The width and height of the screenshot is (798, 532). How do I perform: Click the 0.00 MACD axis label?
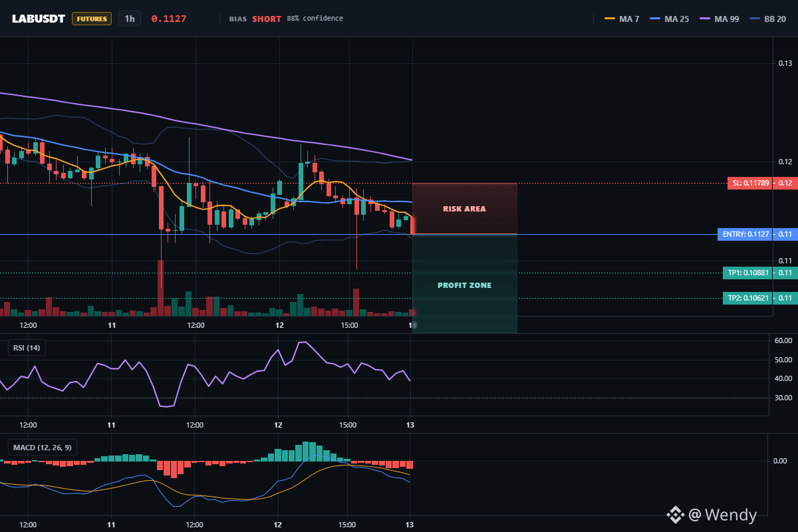[781, 460]
